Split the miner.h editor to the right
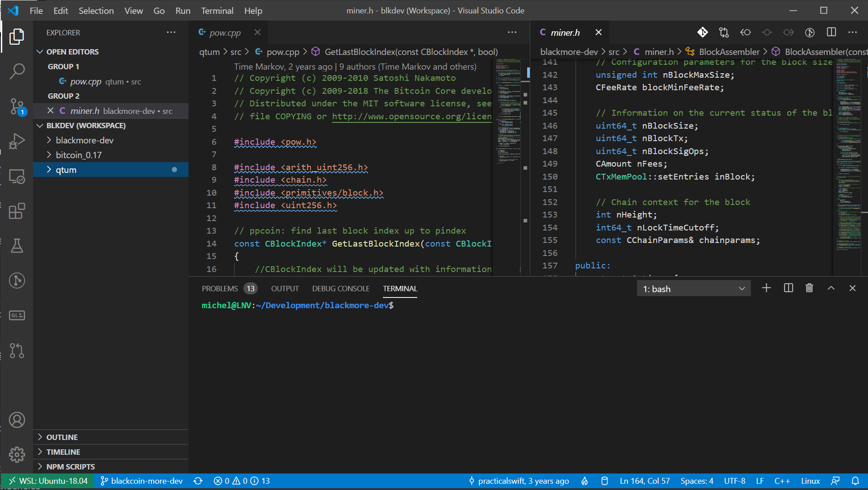868x490 pixels. (x=831, y=32)
